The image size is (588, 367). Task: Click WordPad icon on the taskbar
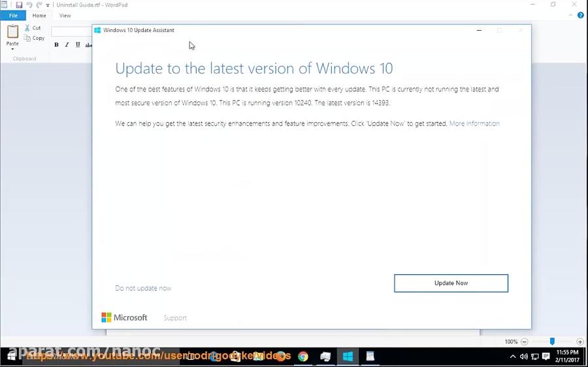[370, 356]
